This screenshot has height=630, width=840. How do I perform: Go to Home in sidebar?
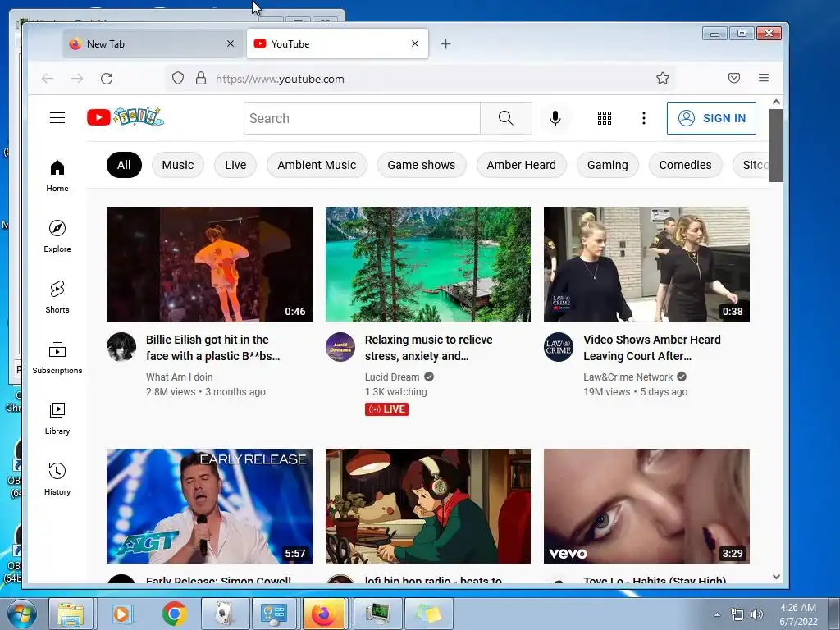point(57,176)
